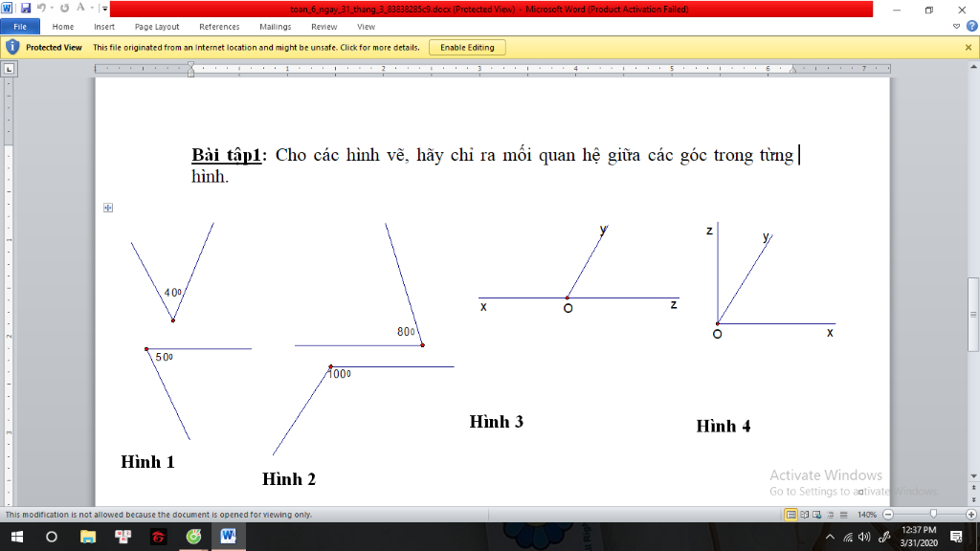The width and height of the screenshot is (980, 551).
Task: Open File Explorer from the taskbar
Action: [87, 537]
